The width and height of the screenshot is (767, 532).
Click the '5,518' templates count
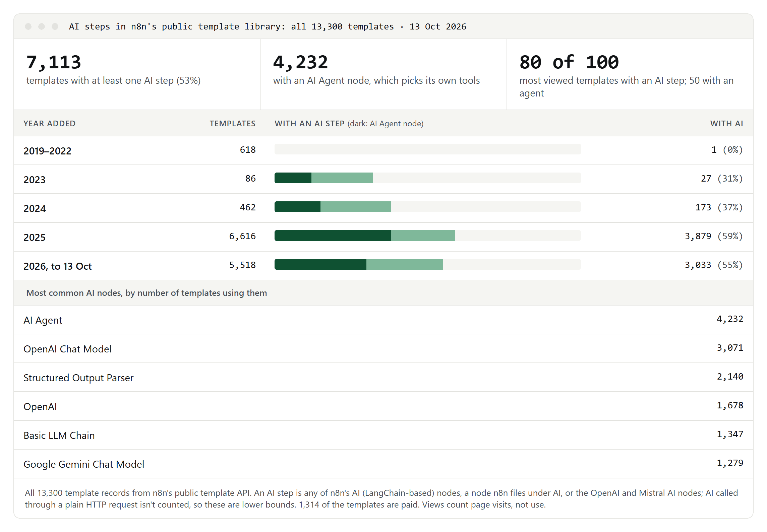[242, 265]
